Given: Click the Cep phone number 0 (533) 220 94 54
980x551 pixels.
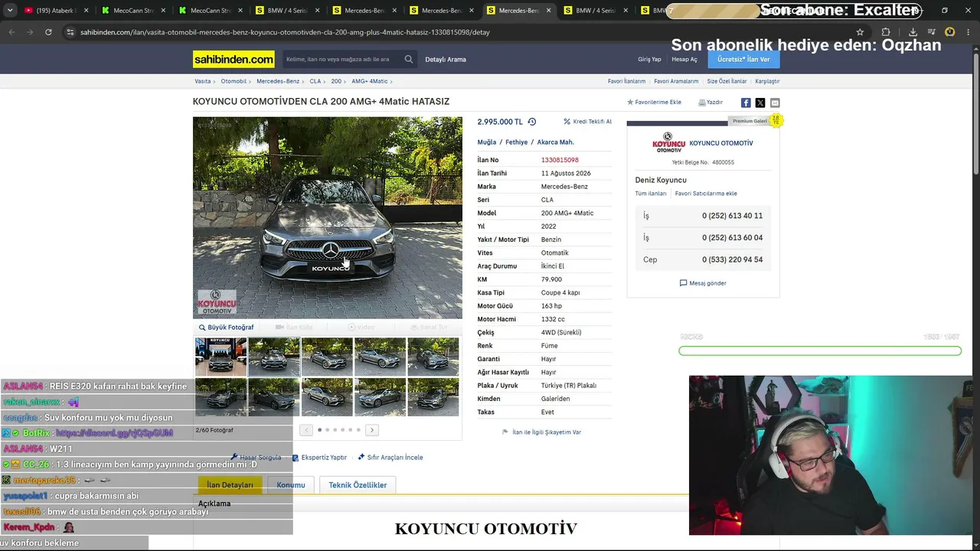Looking at the screenshot, I should click(732, 259).
